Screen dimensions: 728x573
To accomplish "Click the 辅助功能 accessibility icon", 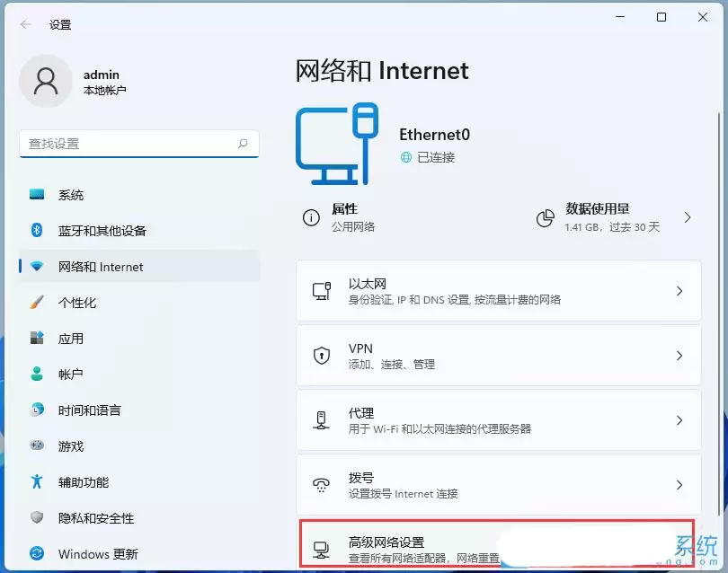I will tap(36, 482).
